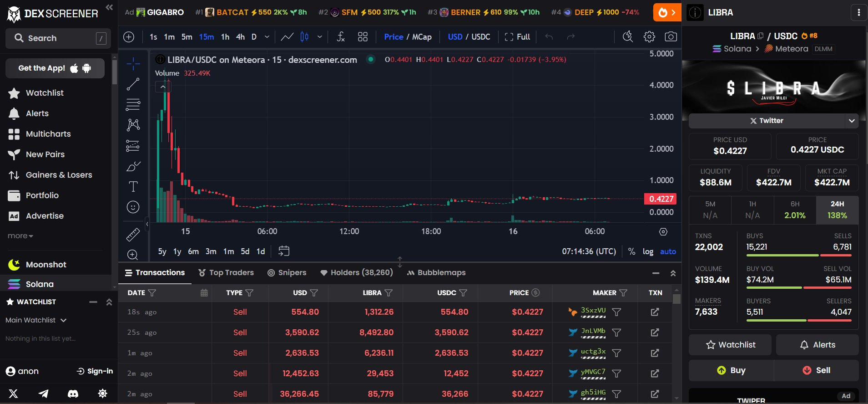Select the Fibonacci retracement tool
The width and height of the screenshot is (868, 404).
(133, 105)
